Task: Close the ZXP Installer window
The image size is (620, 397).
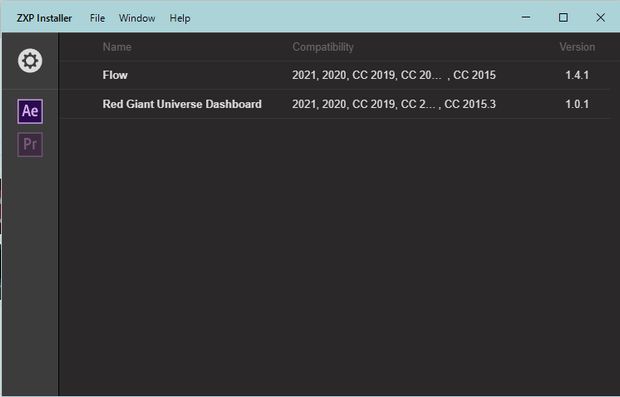Action: [600, 17]
